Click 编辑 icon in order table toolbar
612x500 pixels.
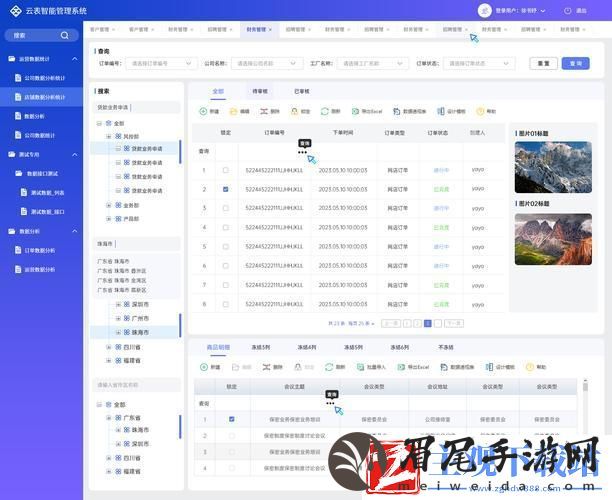pyautogui.click(x=233, y=111)
